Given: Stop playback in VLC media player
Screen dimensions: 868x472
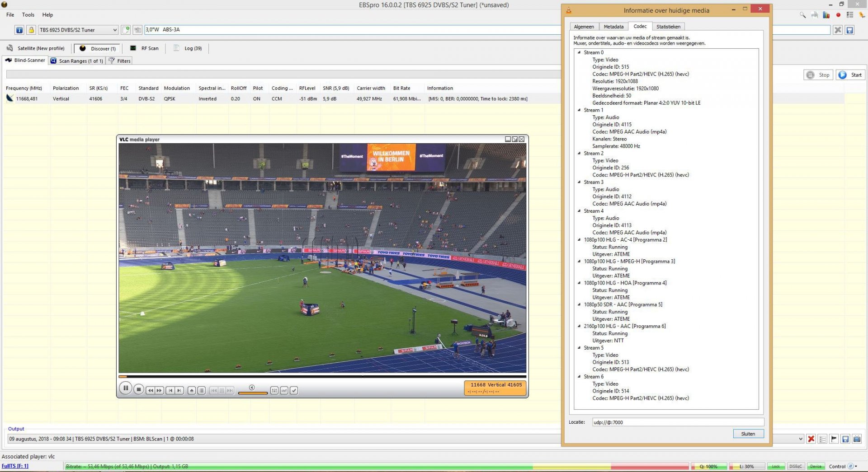Looking at the screenshot, I should point(139,389).
